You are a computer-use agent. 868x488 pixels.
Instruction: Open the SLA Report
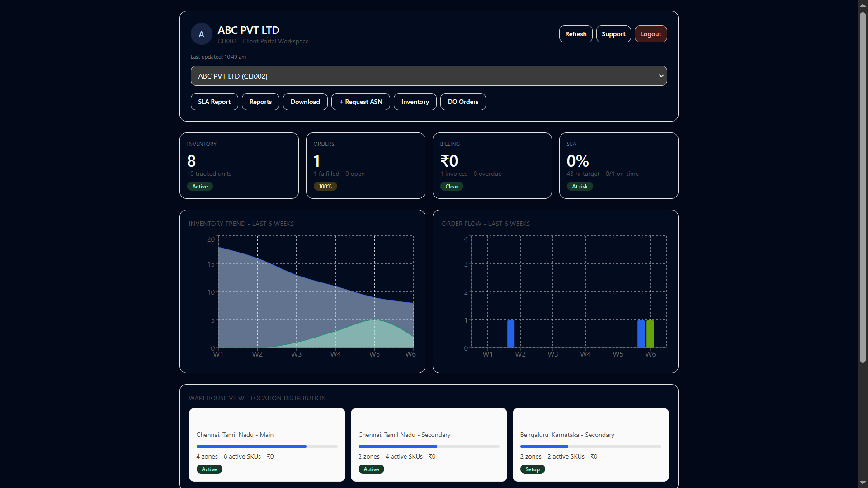(214, 102)
